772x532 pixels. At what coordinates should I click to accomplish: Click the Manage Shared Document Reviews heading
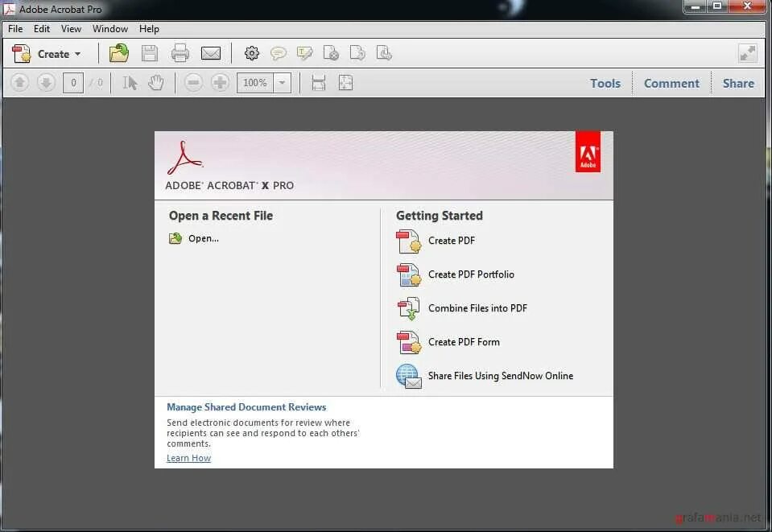(x=246, y=407)
